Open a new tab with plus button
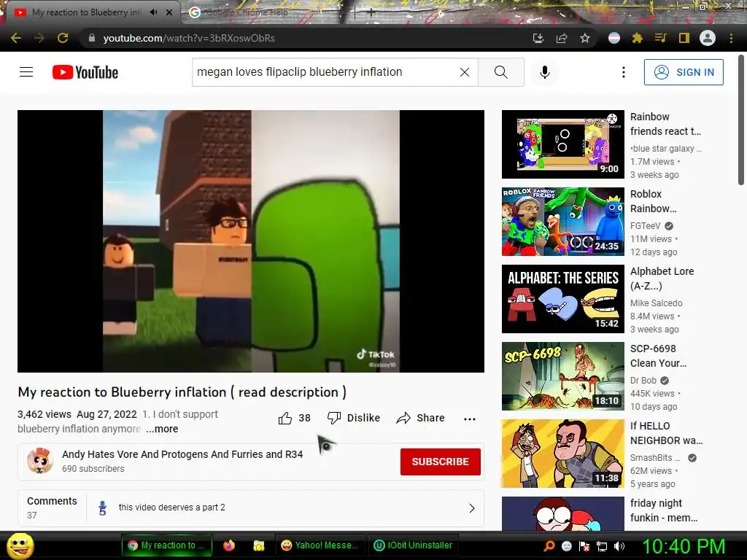The image size is (747, 560). tap(371, 13)
